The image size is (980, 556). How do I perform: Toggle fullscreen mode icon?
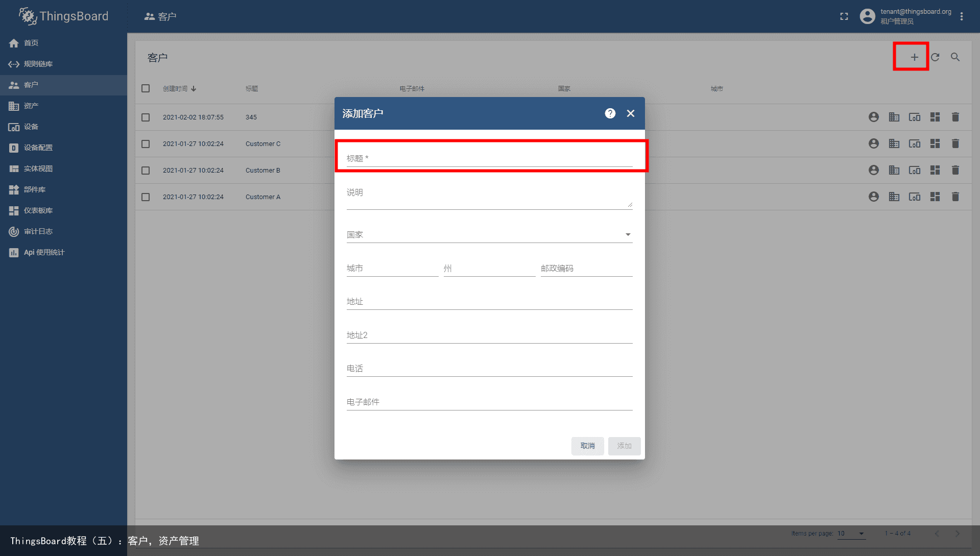click(x=844, y=16)
